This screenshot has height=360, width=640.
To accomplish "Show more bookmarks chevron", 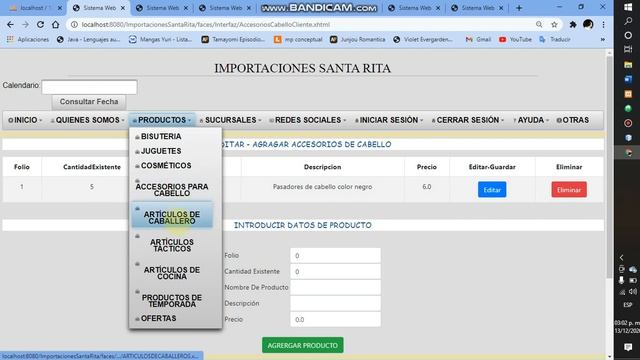I will coord(602,40).
